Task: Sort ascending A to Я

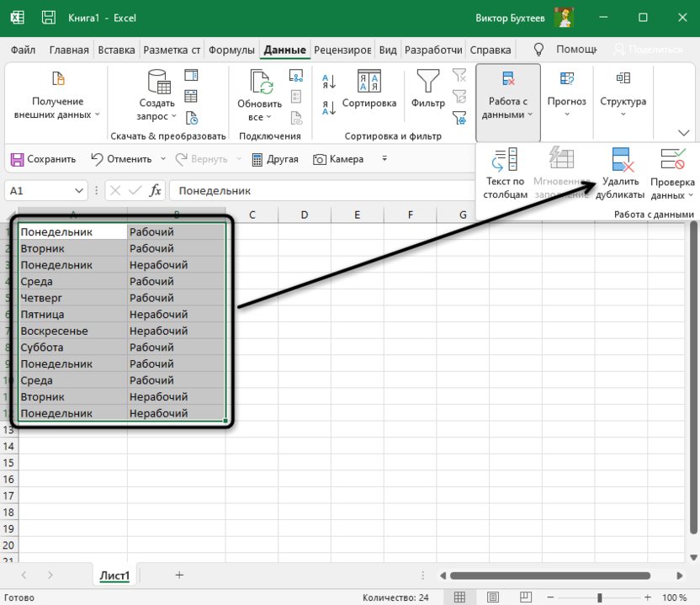Action: [329, 82]
